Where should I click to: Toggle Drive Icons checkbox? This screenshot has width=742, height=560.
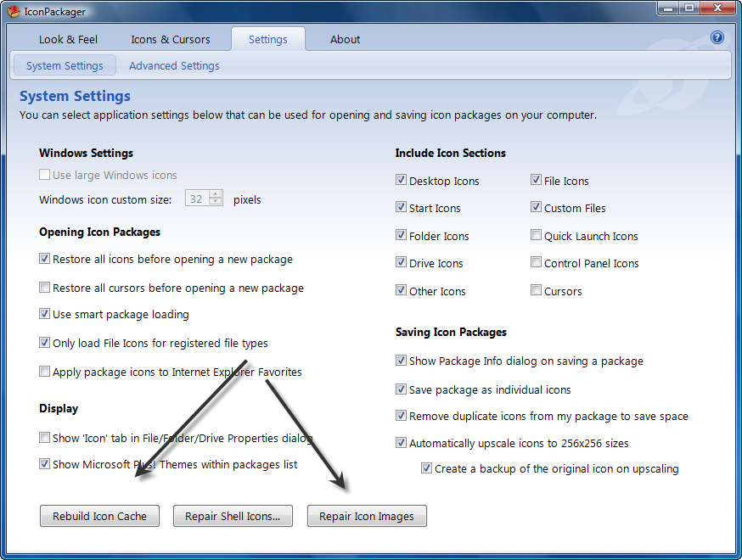[401, 262]
